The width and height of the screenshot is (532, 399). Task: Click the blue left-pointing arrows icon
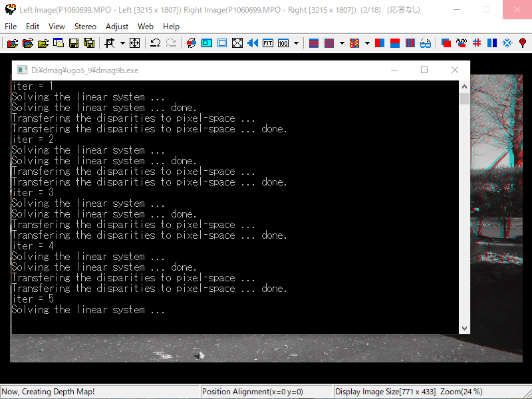[253, 43]
